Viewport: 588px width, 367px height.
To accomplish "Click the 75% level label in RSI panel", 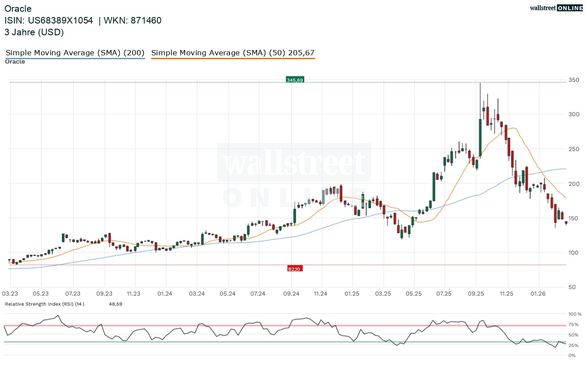I will tap(573, 325).
